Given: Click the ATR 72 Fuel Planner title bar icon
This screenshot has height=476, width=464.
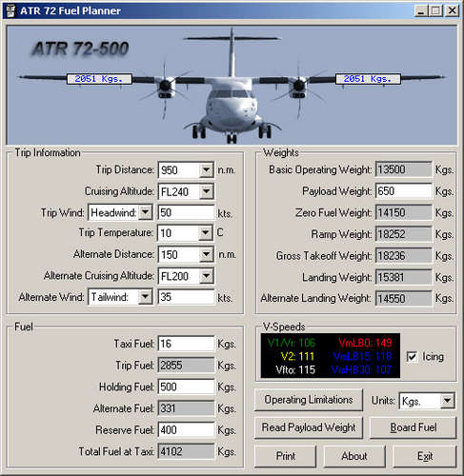Looking at the screenshot, I should click(10, 11).
